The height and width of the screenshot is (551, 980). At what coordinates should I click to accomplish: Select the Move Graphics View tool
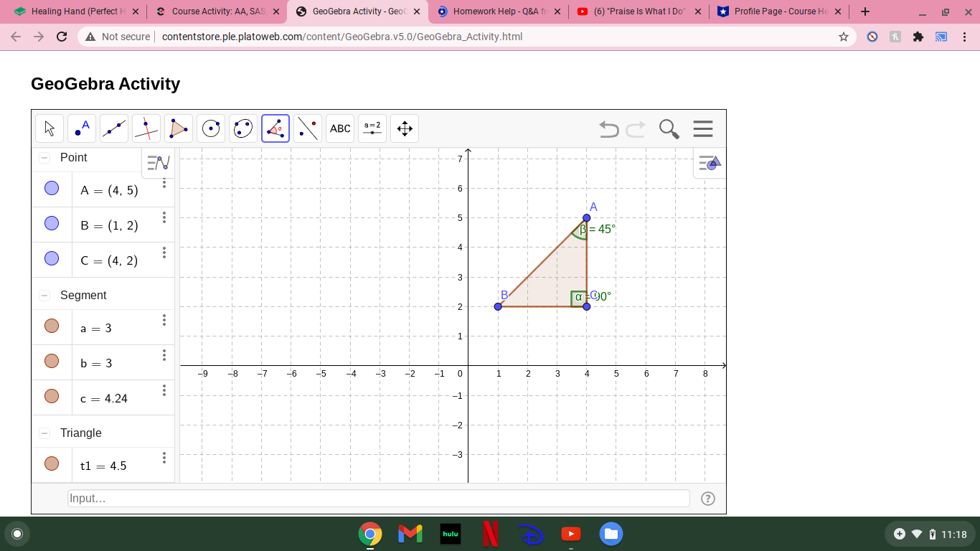coord(405,128)
